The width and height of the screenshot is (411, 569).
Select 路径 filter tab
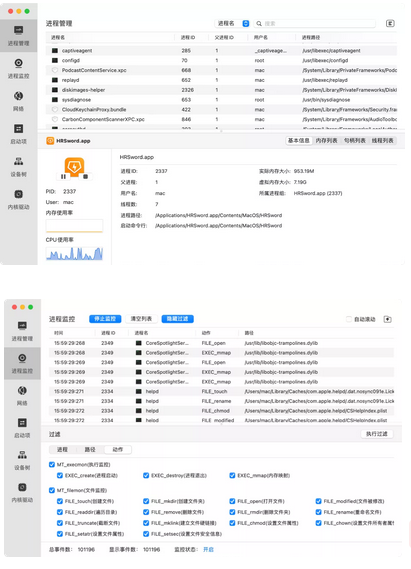[x=90, y=450]
